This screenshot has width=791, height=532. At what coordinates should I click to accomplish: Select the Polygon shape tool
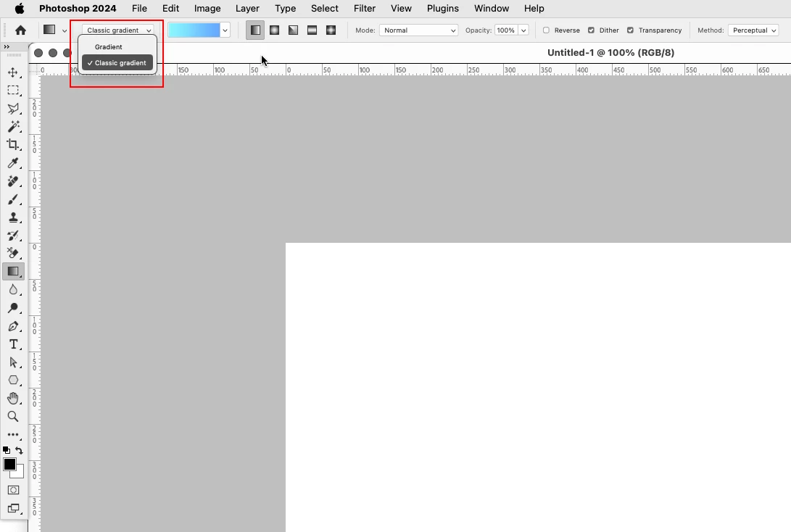tap(13, 381)
